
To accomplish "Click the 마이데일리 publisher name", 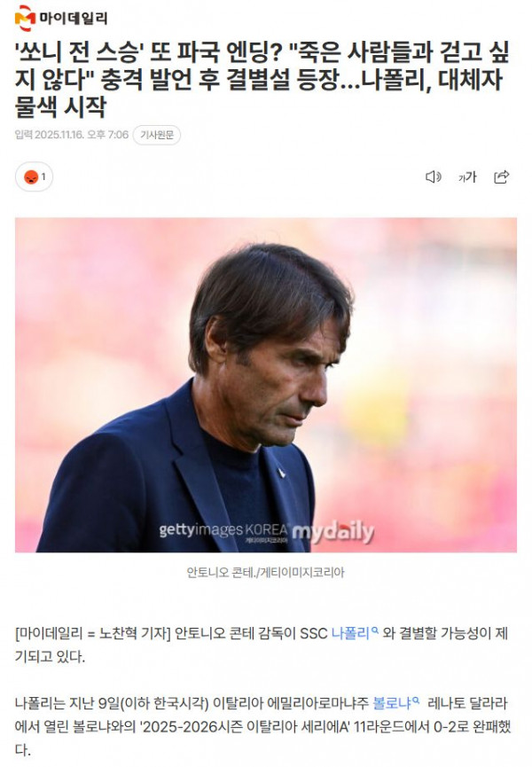I will [74, 19].
